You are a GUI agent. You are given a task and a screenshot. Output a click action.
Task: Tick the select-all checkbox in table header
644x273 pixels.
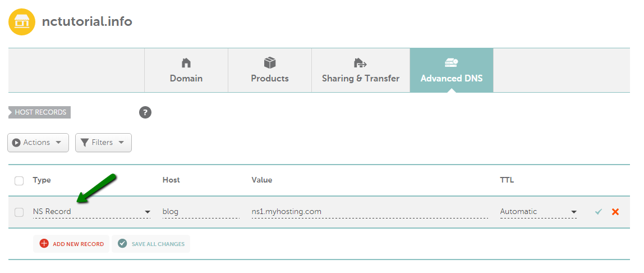coord(19,180)
